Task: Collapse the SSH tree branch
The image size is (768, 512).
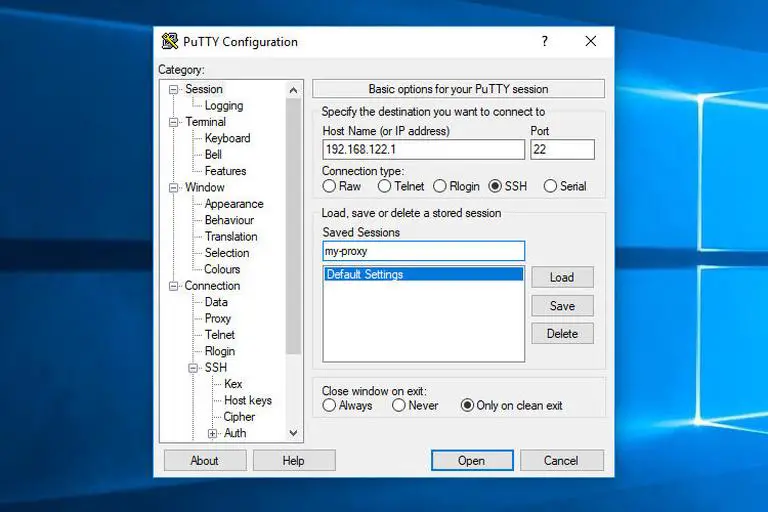Action: [193, 368]
